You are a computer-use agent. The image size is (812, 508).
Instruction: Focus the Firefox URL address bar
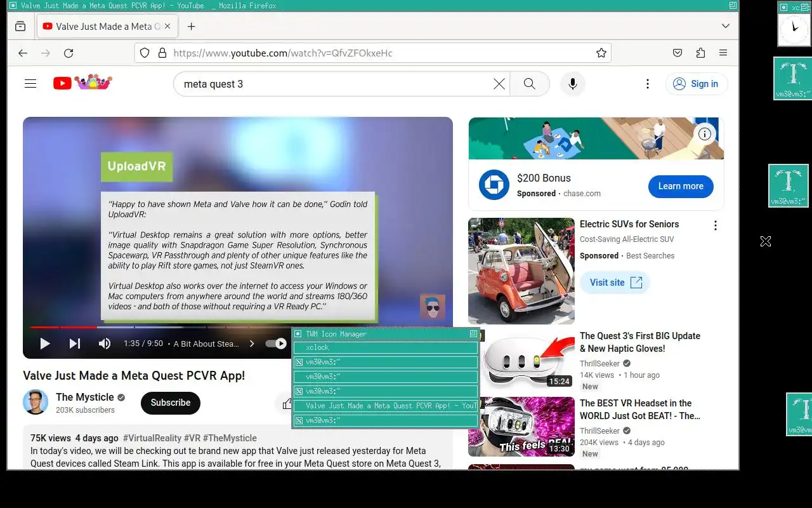click(373, 53)
